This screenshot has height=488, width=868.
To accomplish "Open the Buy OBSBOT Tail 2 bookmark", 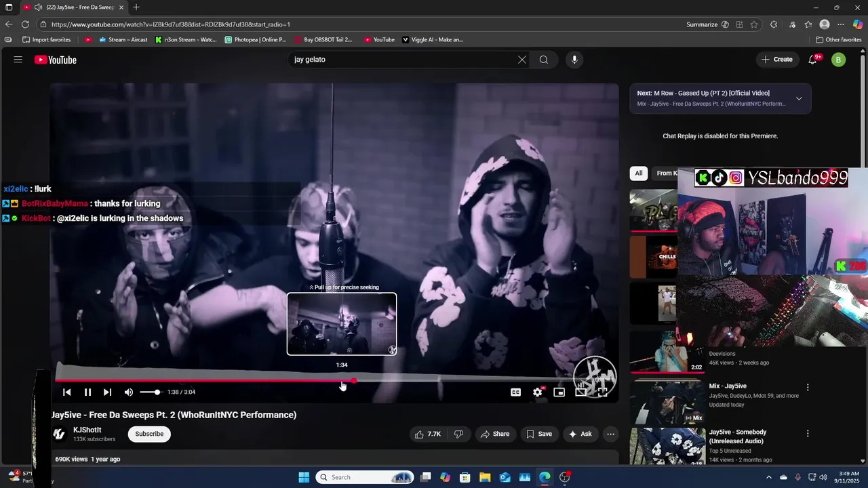I will coord(323,40).
